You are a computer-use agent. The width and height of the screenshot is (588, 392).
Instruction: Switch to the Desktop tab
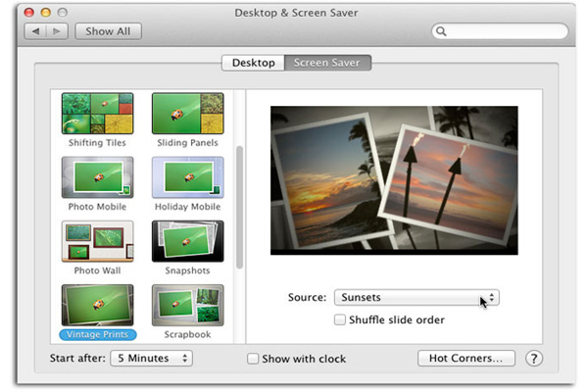(x=253, y=63)
